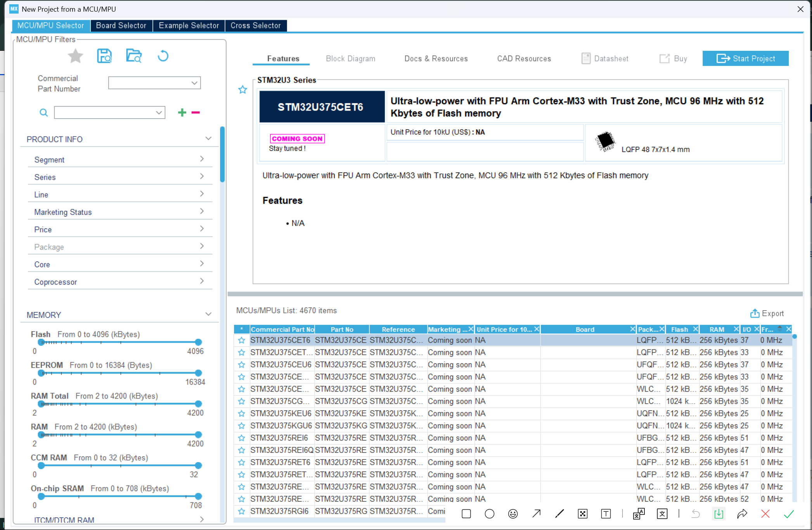Confirm the screenshot with green checkmark
812x530 pixels.
coord(789,514)
